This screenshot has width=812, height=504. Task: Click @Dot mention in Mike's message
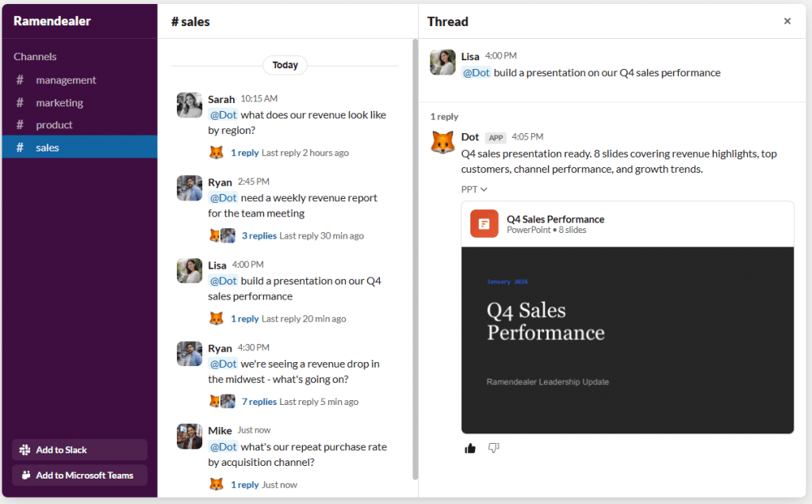click(x=223, y=447)
